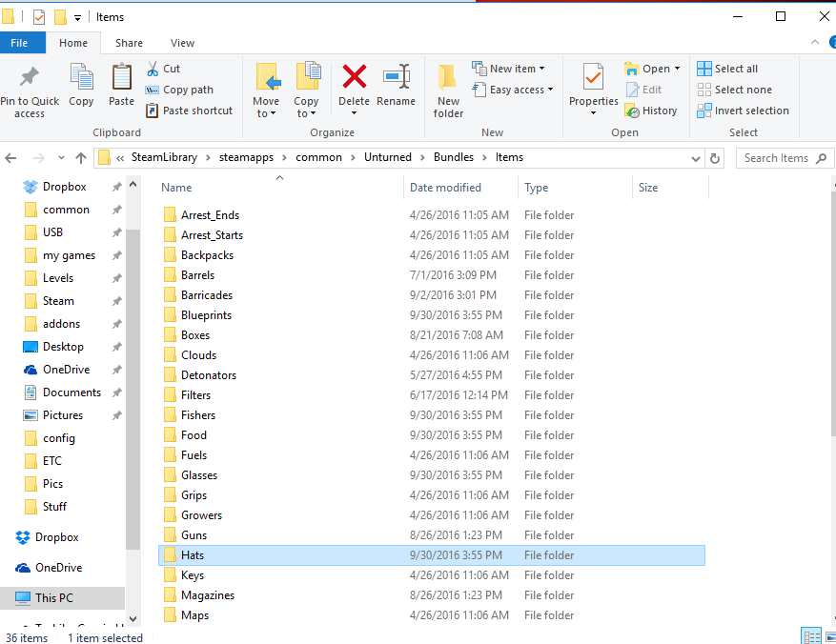Go to Bundles in the breadcrumb
The height and width of the screenshot is (644, 836).
pos(453,158)
